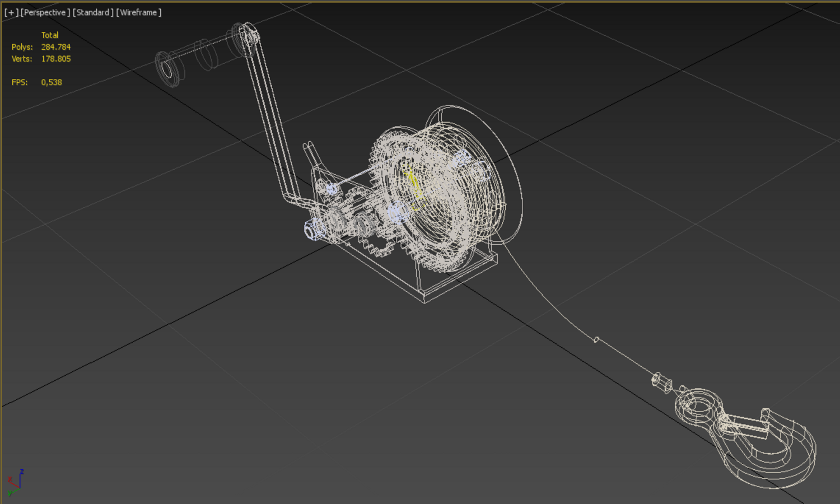Image resolution: width=840 pixels, height=504 pixels.
Task: Open the [+] viewport general menu
Action: pos(11,12)
